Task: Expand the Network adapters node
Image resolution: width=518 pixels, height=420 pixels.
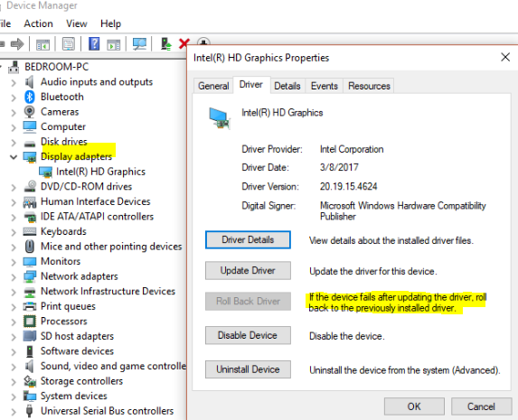Action: coord(14,276)
